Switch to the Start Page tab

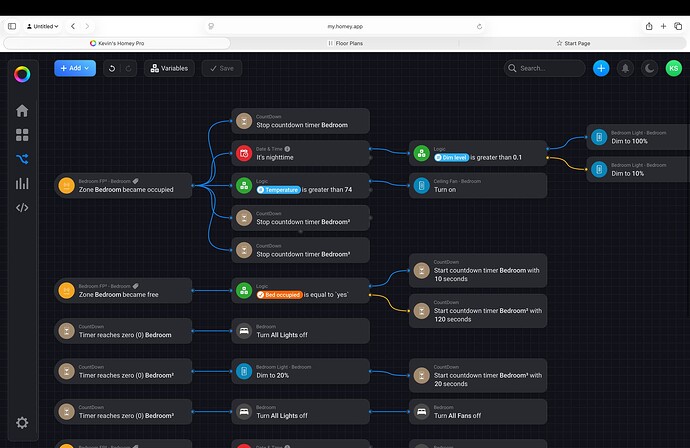[574, 43]
